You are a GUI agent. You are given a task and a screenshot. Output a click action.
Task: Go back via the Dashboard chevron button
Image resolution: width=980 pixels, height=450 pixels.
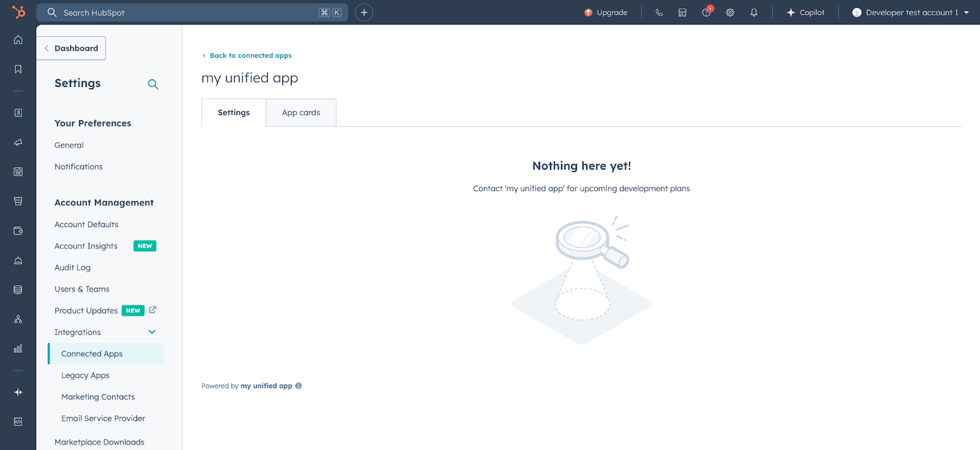pyautogui.click(x=71, y=48)
